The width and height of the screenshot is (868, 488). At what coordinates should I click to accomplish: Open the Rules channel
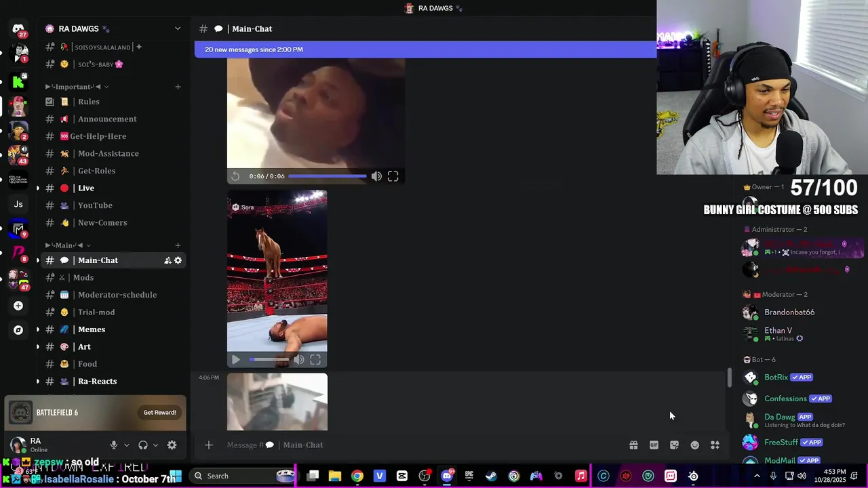tap(114, 102)
